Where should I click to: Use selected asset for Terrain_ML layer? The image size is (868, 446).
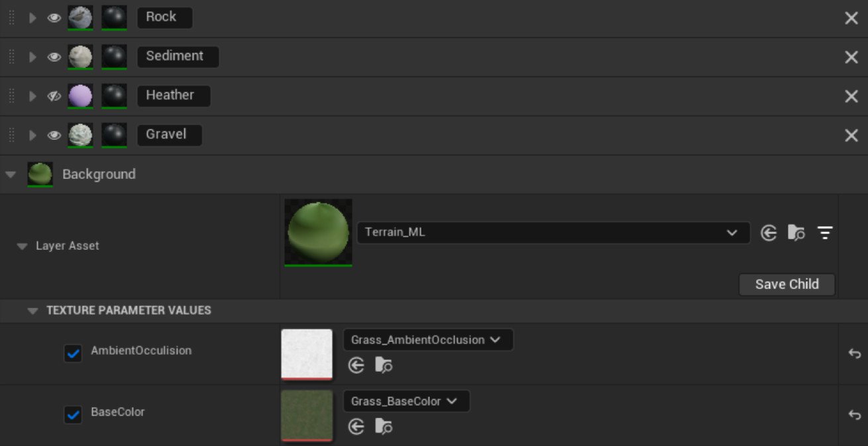[769, 233]
